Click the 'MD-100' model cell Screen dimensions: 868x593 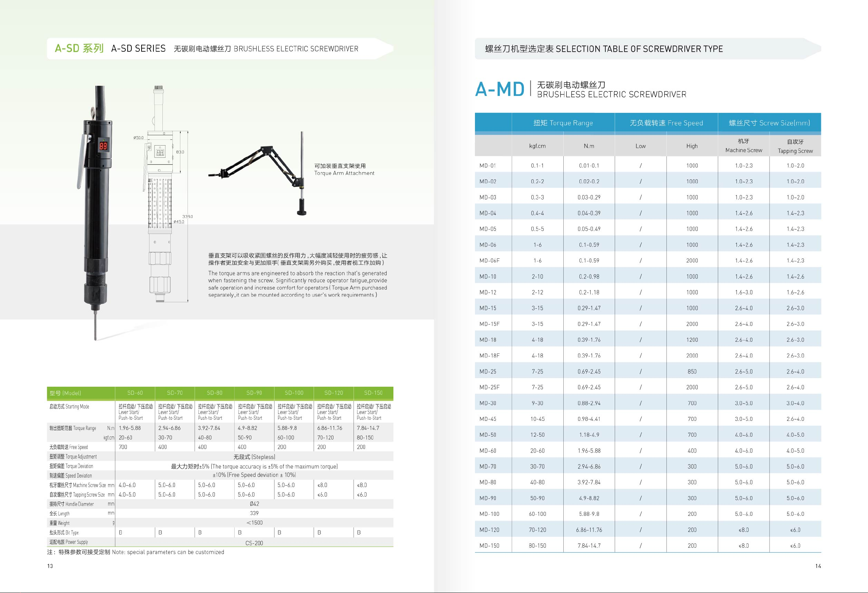click(489, 514)
